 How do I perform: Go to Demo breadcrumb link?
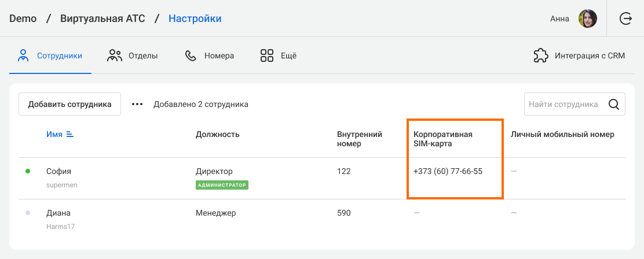coord(23,18)
